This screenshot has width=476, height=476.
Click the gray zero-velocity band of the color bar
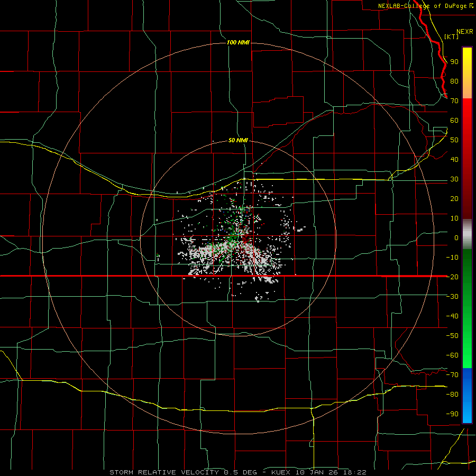pos(467,234)
